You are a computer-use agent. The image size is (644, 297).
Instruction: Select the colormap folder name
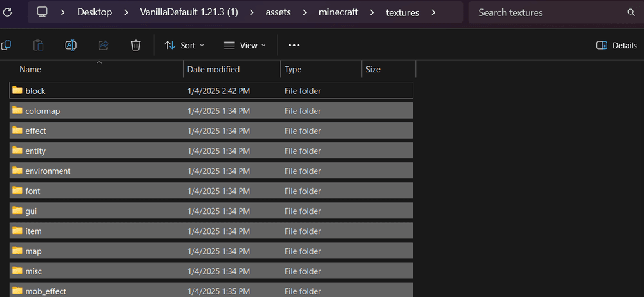[x=43, y=111]
